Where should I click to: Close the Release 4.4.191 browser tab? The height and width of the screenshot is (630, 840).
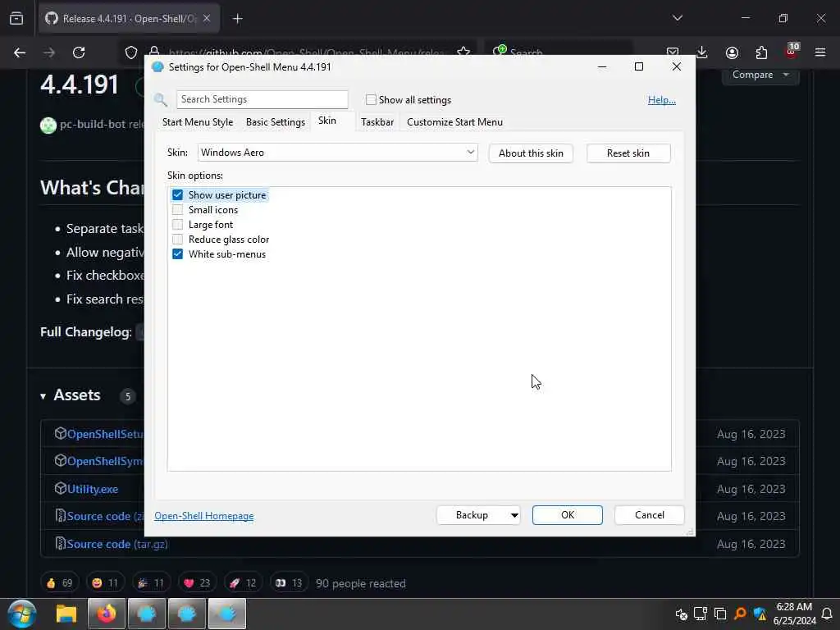click(x=207, y=18)
